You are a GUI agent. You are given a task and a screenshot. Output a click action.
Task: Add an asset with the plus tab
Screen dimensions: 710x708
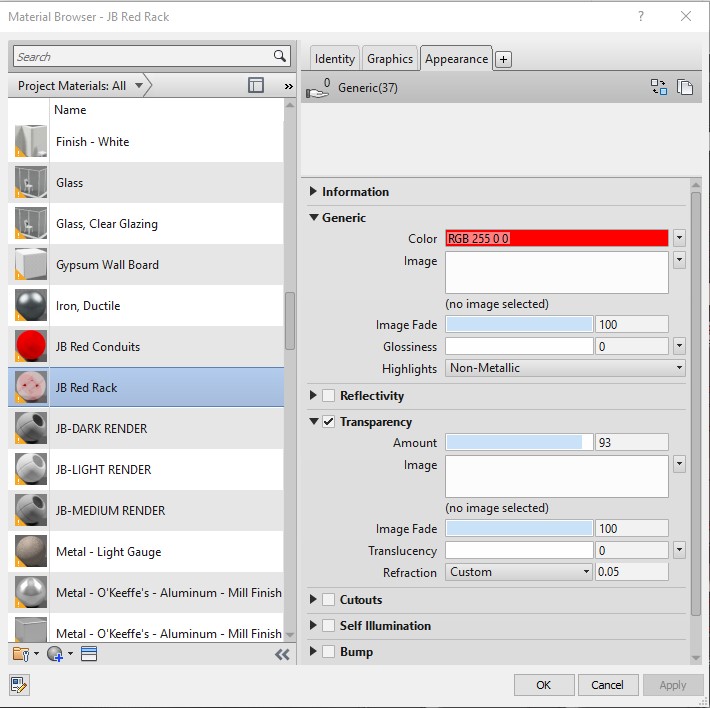click(x=503, y=59)
